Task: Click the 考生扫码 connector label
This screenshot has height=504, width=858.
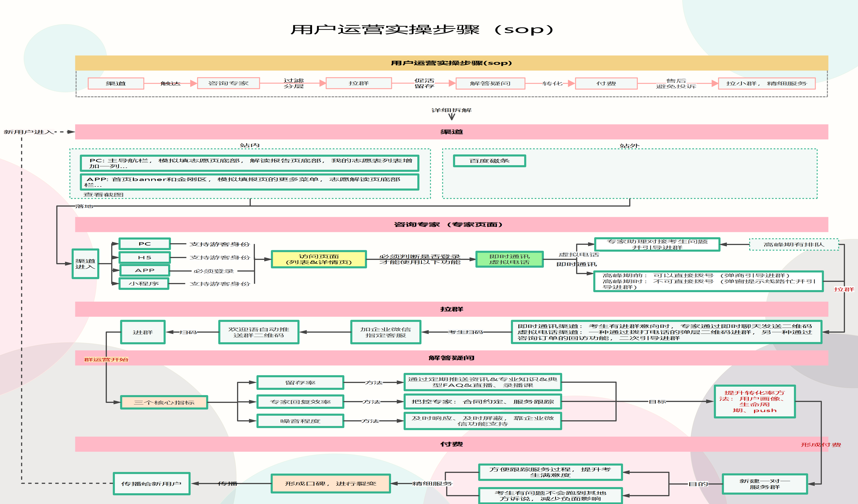Action: point(465,332)
